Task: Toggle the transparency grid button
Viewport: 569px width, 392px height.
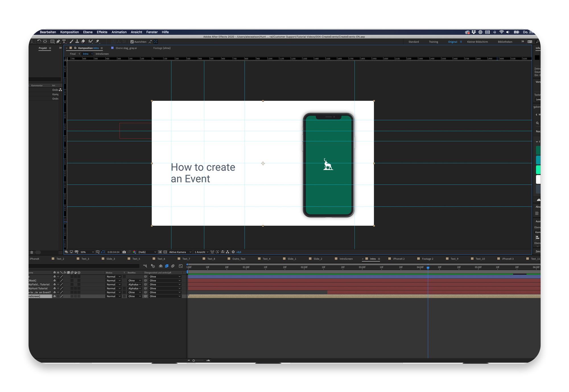Action: click(165, 252)
